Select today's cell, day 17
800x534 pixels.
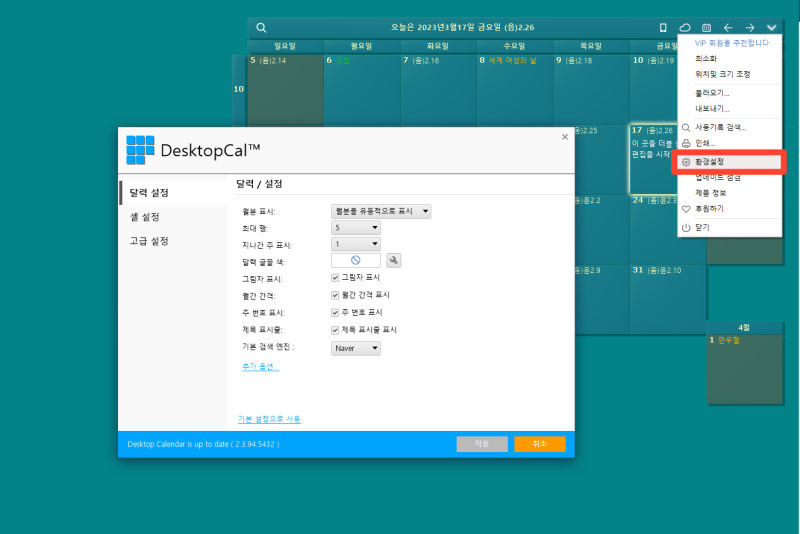[x=653, y=159]
